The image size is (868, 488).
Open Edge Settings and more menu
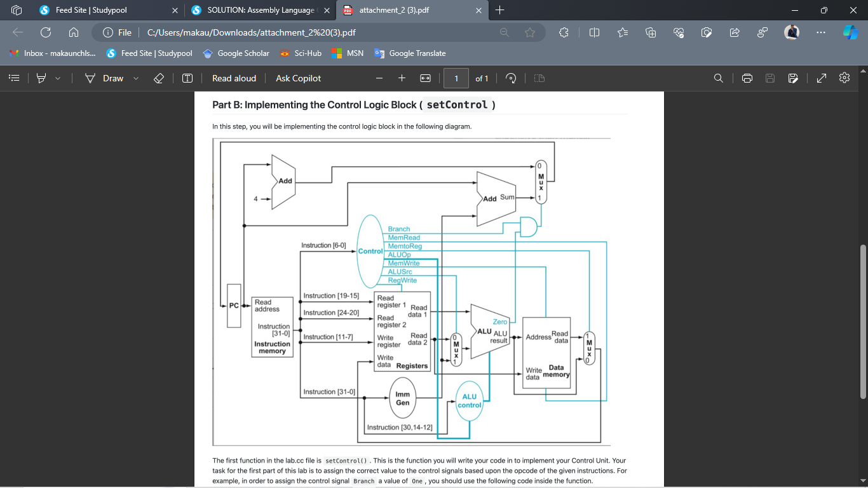[x=821, y=32]
